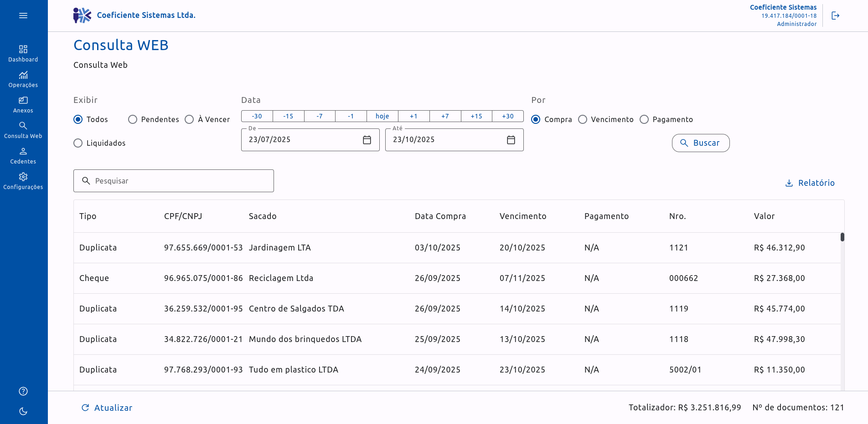The height and width of the screenshot is (424, 868).
Task: Open the 'Até' date calendar picker
Action: point(511,140)
